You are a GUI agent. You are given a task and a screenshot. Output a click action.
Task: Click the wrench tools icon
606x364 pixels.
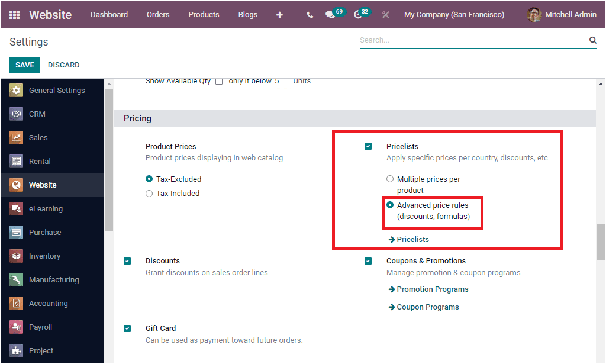385,15
